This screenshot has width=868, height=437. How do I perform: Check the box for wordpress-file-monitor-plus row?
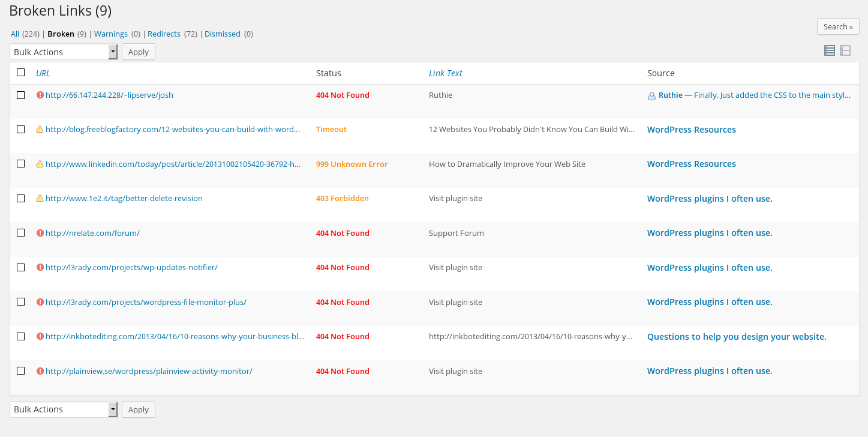(x=21, y=302)
